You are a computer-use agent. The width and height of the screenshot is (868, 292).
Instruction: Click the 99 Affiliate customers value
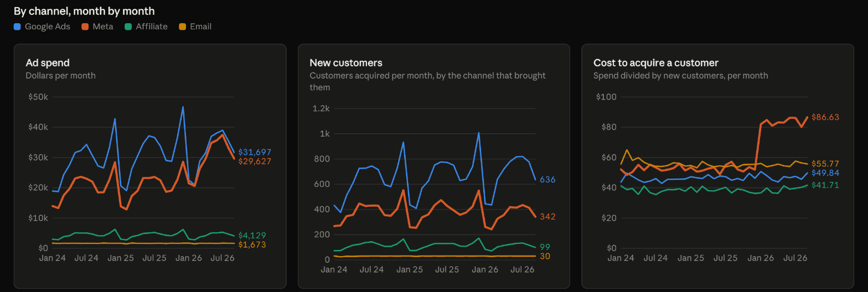point(545,247)
